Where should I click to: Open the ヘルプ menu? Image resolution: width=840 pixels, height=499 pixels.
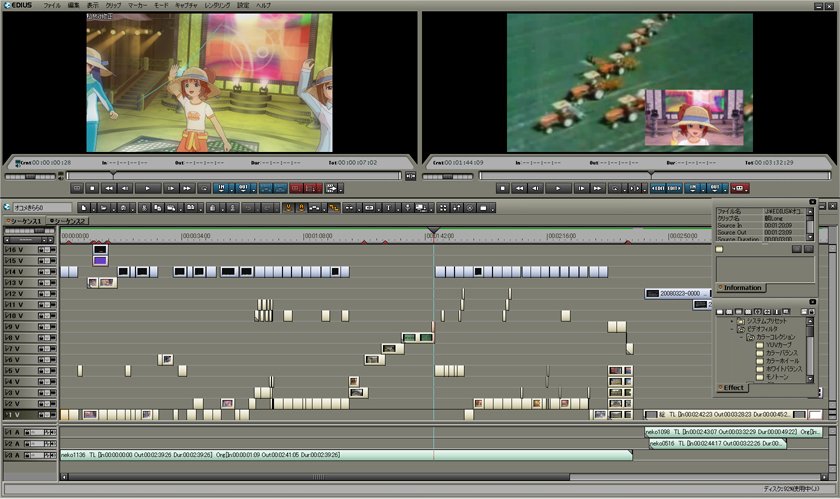[263, 5]
